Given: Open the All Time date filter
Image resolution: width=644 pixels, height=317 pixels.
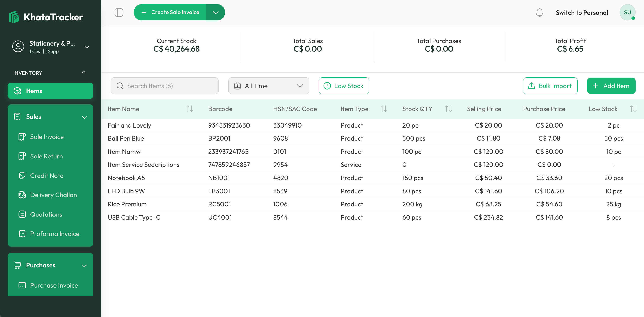Looking at the screenshot, I should click(268, 86).
